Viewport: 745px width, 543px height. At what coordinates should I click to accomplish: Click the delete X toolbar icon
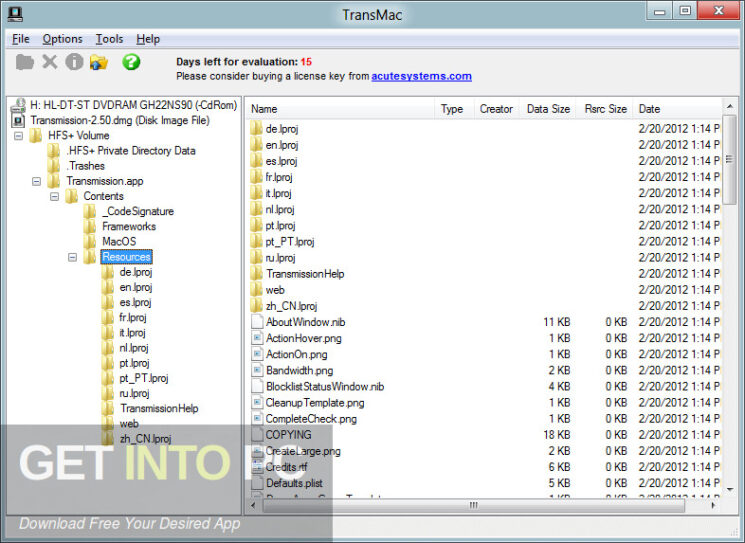point(50,62)
